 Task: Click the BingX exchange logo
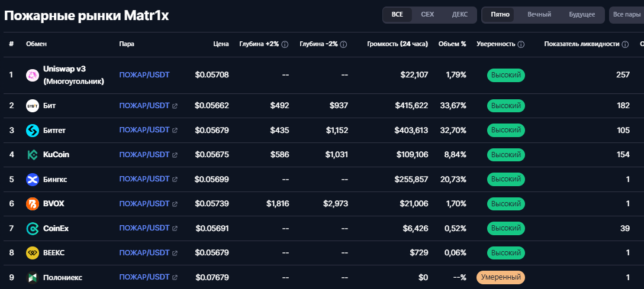[x=33, y=180]
